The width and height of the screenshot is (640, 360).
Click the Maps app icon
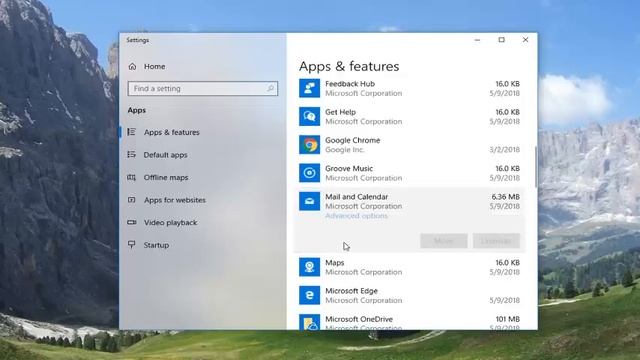pyautogui.click(x=309, y=267)
